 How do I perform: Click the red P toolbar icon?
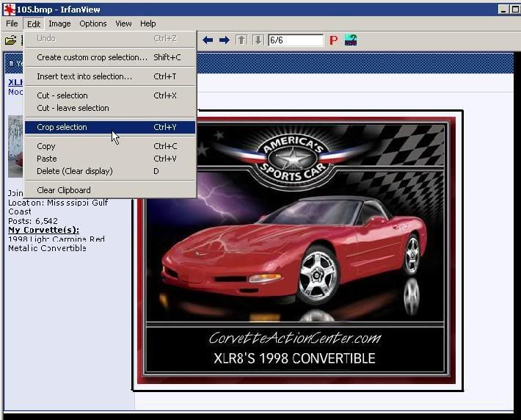pyautogui.click(x=333, y=40)
